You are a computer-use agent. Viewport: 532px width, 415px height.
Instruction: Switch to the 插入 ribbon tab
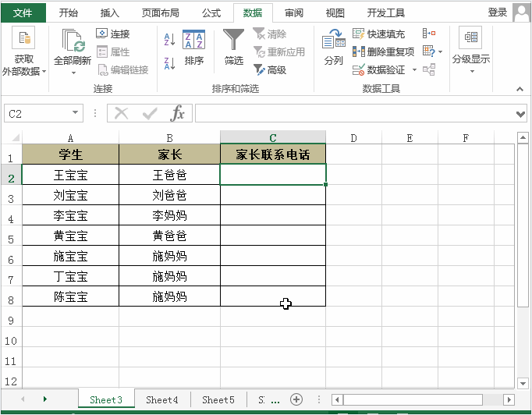109,13
